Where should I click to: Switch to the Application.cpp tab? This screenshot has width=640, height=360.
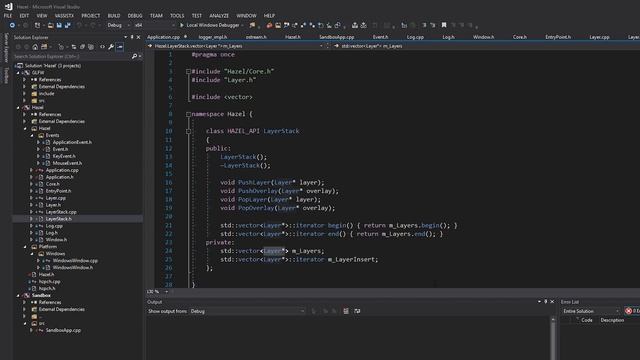(x=163, y=37)
